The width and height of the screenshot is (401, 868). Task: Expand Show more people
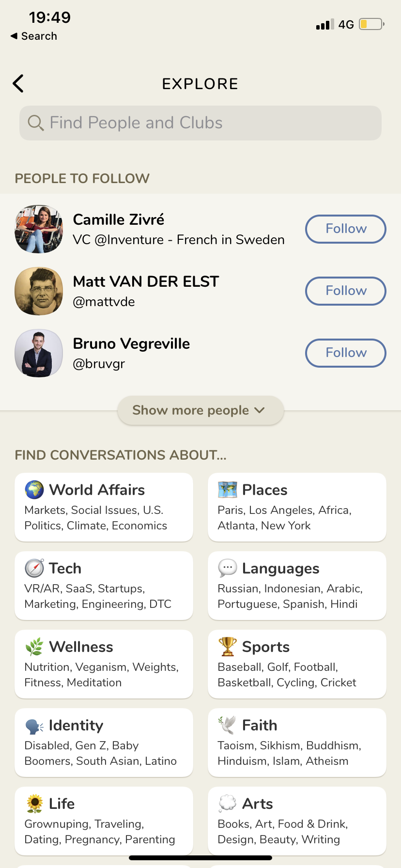tap(200, 410)
